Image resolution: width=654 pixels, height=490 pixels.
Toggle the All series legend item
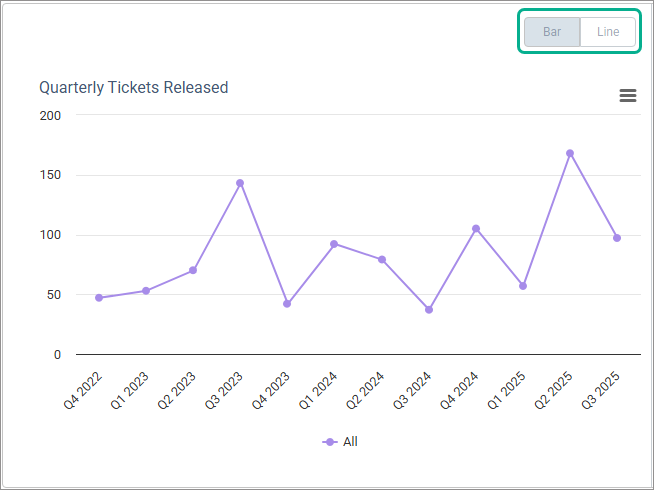click(349, 441)
